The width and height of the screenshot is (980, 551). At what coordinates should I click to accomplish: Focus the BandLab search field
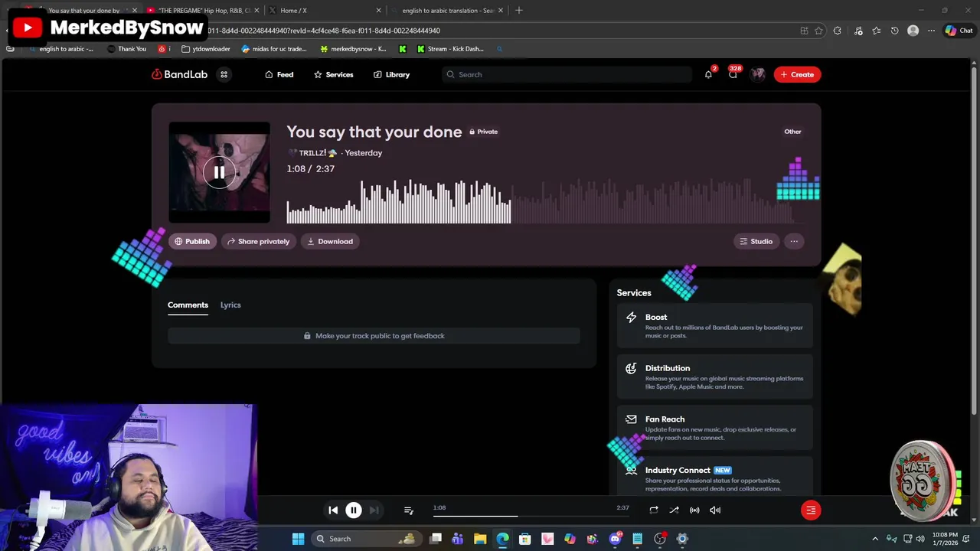(567, 74)
